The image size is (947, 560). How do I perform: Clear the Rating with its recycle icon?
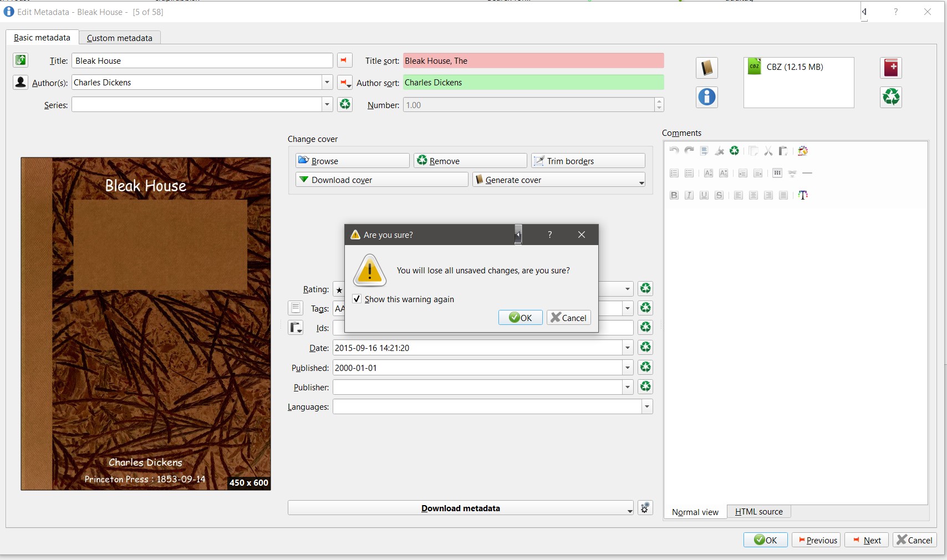coord(645,288)
